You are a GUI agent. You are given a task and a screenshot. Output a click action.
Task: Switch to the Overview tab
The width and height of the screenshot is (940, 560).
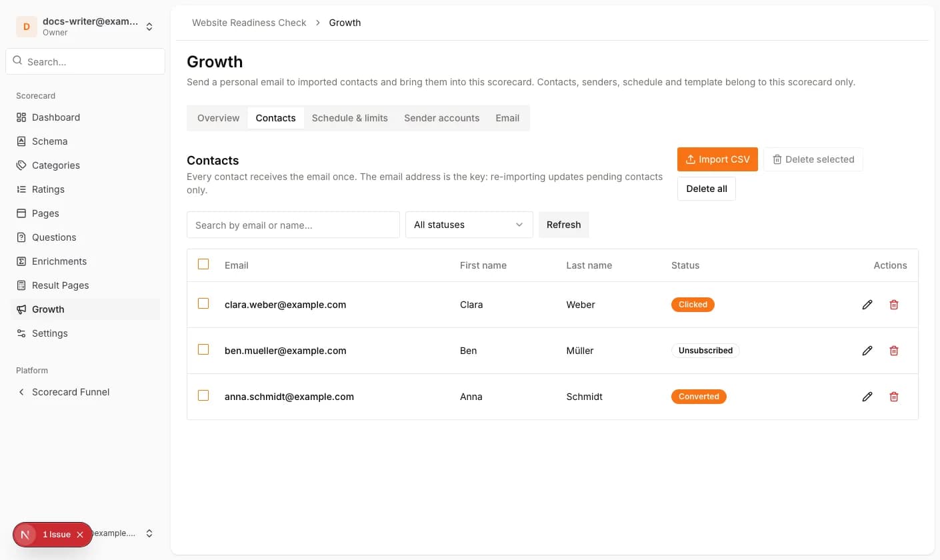pos(218,118)
